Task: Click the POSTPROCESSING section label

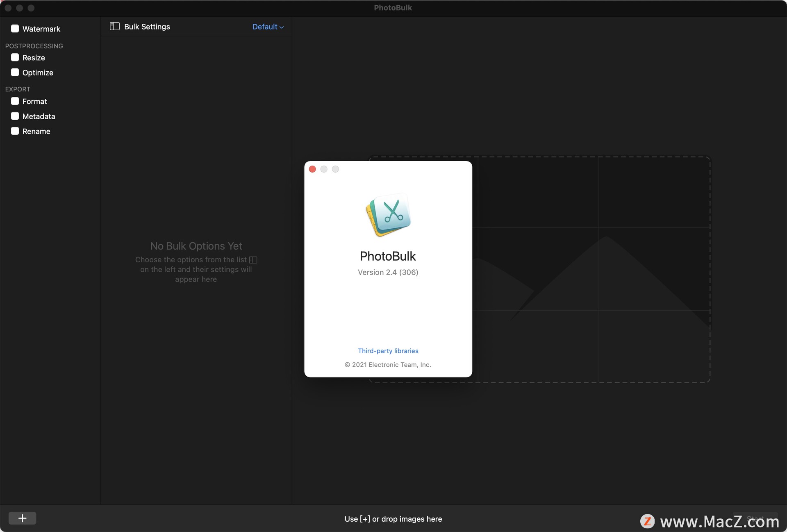Action: [x=34, y=46]
